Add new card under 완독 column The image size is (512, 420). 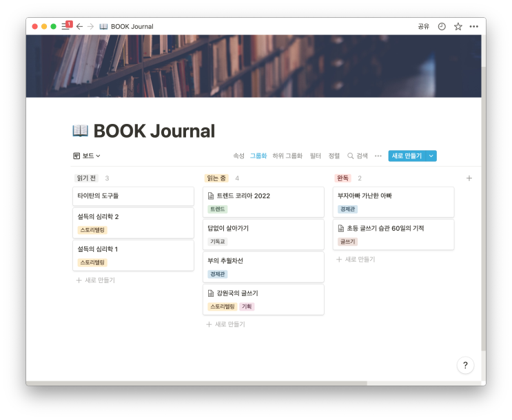[356, 260]
